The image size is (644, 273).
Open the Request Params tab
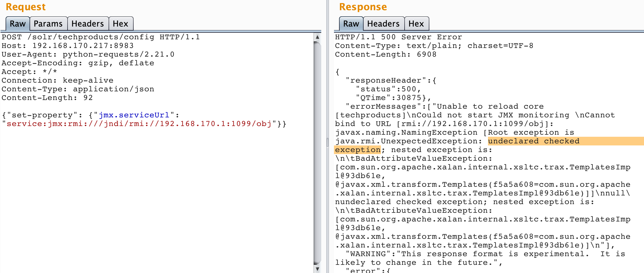48,24
